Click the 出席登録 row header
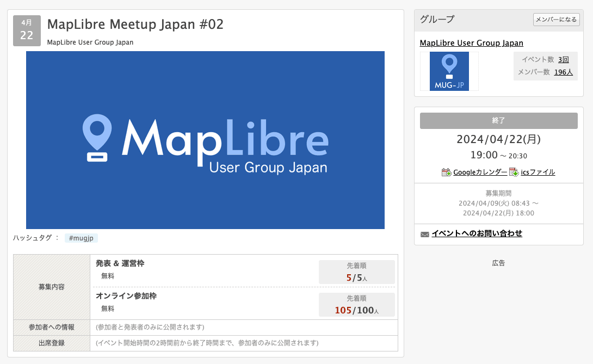This screenshot has height=364, width=593. click(52, 343)
